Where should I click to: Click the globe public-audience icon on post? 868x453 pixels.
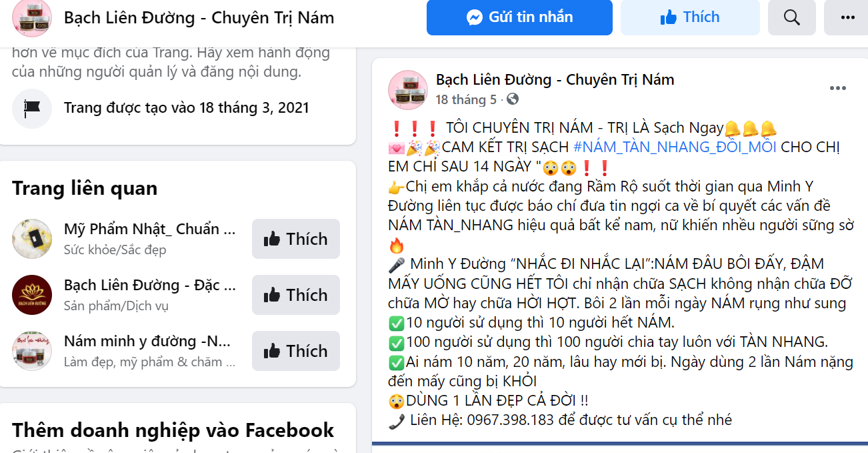(x=513, y=99)
